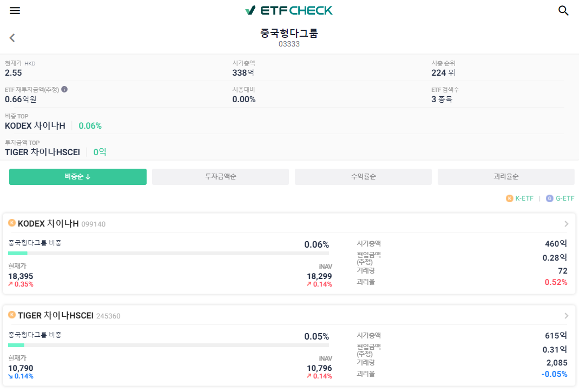Click TIGER code 245360
The height and width of the screenshot is (392, 580).
point(108,316)
